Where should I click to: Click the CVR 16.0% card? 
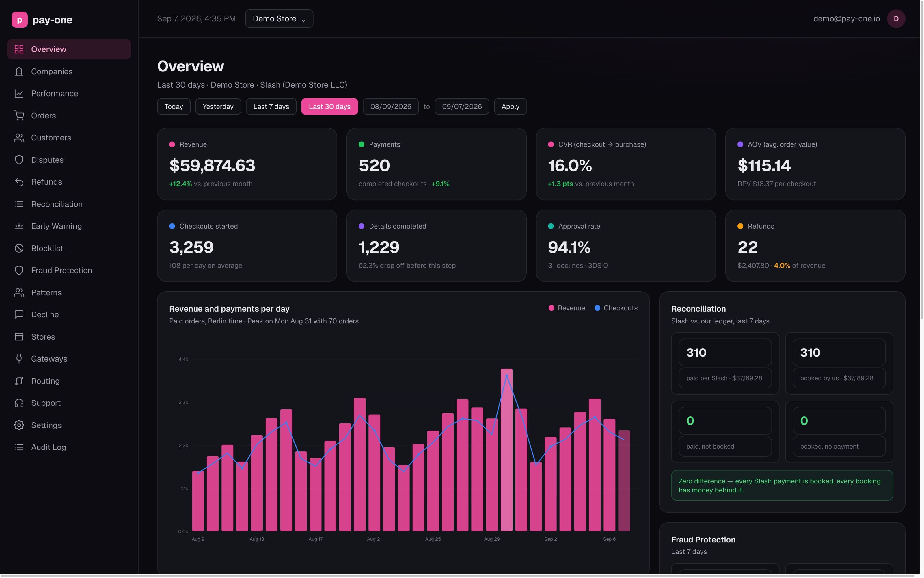626,164
